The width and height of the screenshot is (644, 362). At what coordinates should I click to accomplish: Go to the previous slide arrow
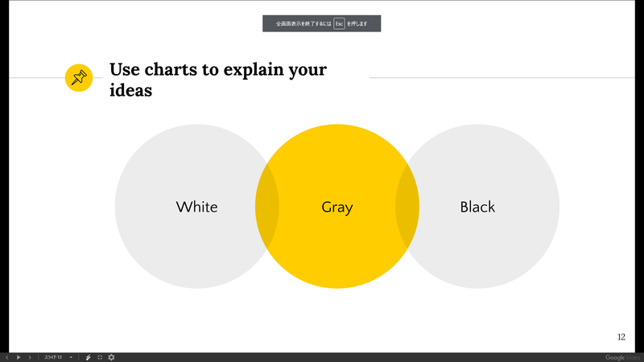(x=7, y=357)
